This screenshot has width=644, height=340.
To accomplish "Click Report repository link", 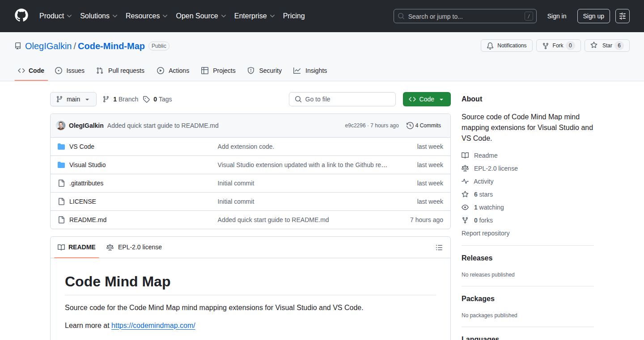I will coord(486,233).
